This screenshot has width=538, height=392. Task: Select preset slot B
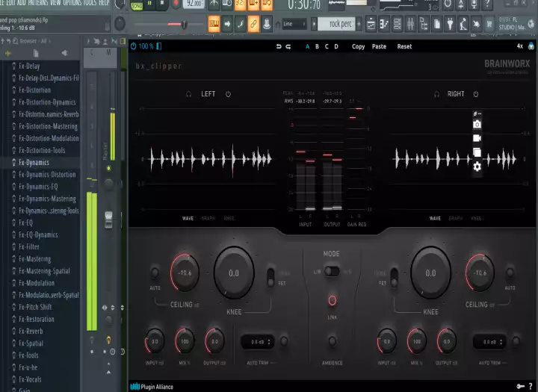click(317, 46)
